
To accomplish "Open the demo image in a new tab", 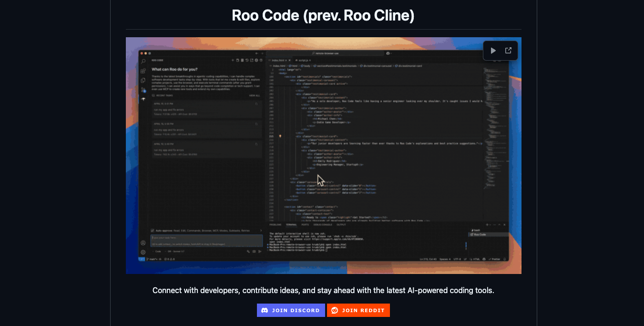I will [508, 51].
